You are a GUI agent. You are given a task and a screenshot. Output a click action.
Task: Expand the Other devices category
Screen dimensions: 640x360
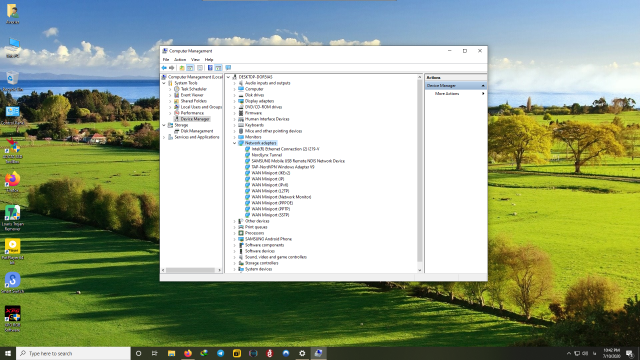click(x=235, y=221)
